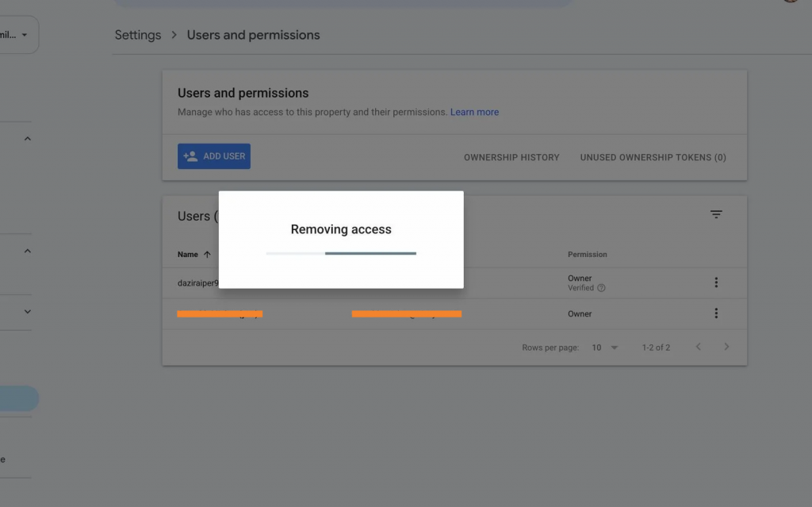Click the Permission column header

[x=588, y=255]
